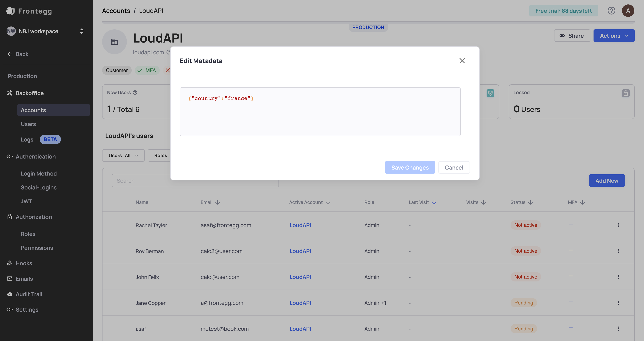Image resolution: width=644 pixels, height=341 pixels.
Task: Open the Actions dropdown button
Action: pos(614,36)
